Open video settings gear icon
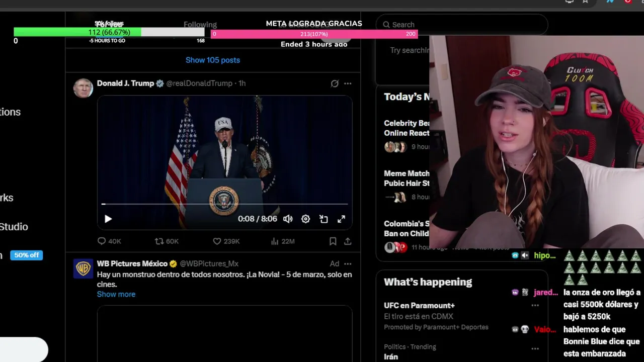 (x=305, y=219)
